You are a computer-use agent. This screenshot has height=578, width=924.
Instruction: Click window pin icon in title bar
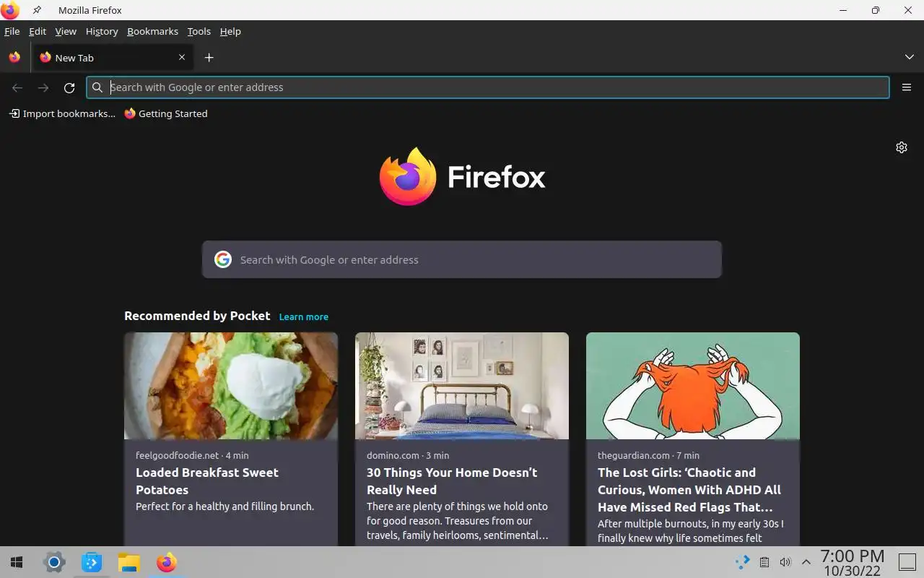coord(37,10)
